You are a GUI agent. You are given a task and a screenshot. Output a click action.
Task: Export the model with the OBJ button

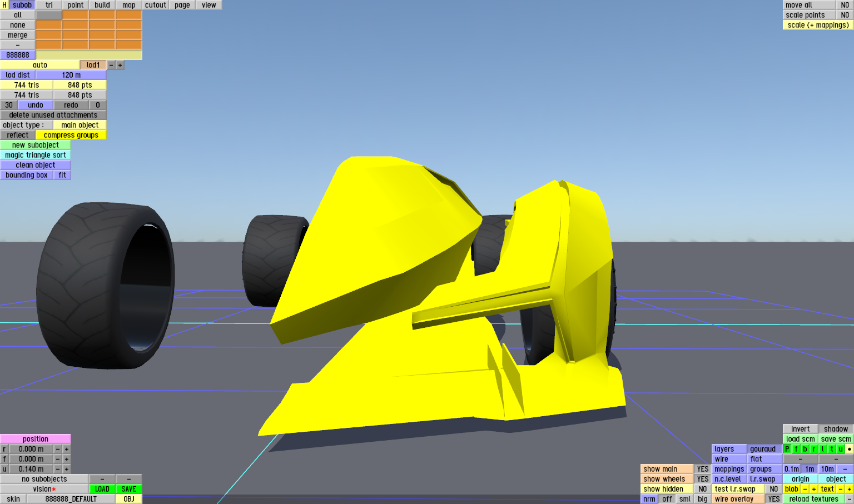[129, 499]
